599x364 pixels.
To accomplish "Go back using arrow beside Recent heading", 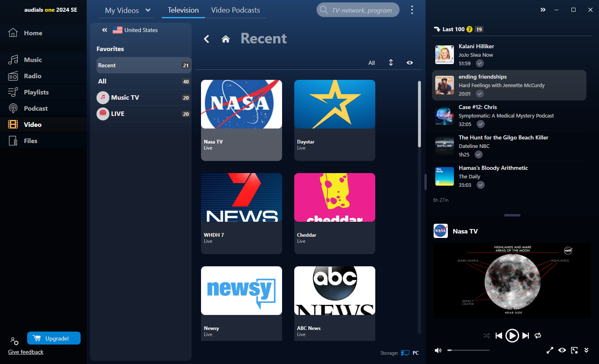I will (206, 39).
